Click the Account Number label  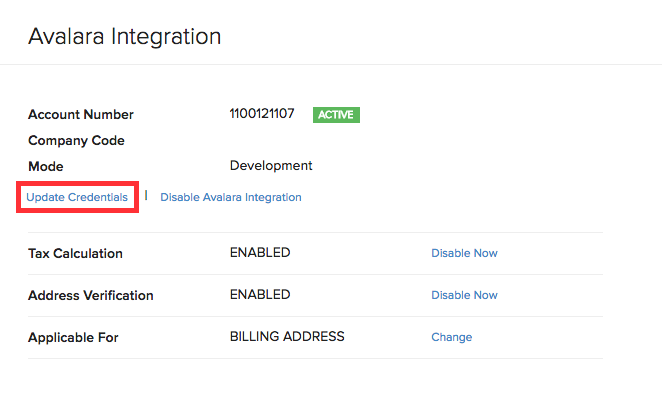pos(81,114)
